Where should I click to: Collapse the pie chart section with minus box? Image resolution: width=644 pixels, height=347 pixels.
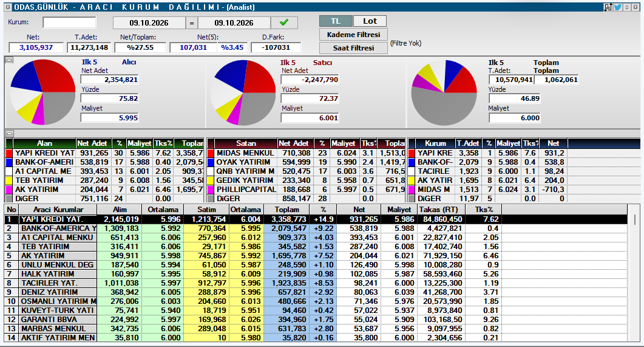[9, 60]
